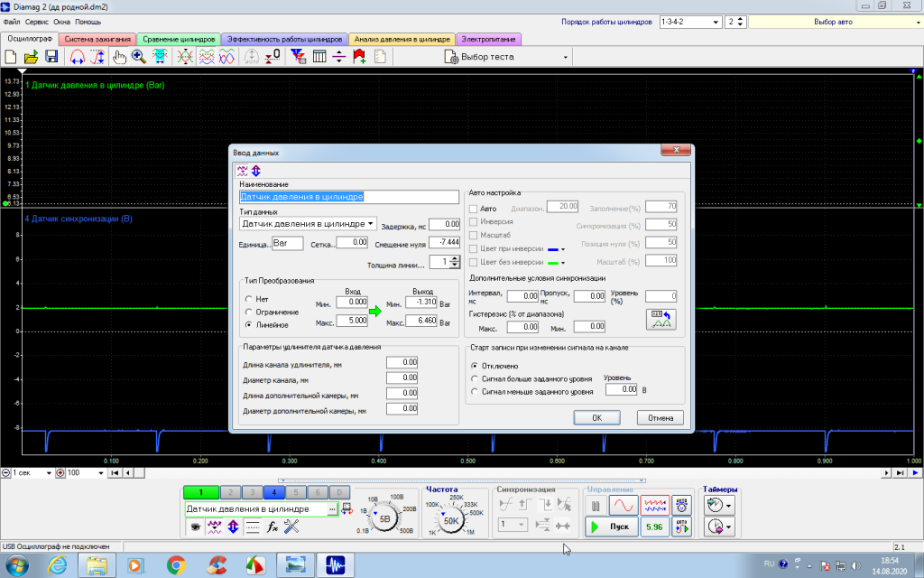Confirm dialog with OK button
This screenshot has height=578, width=924.
pyautogui.click(x=597, y=417)
